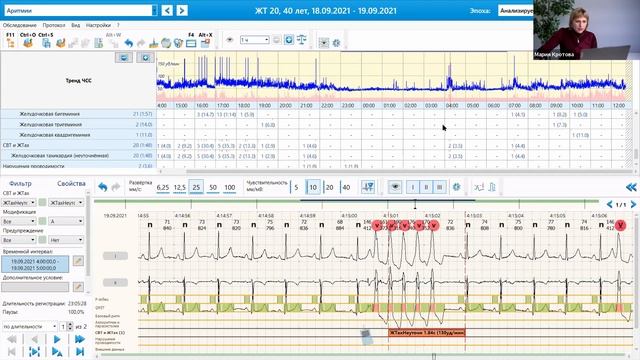
Task: Toggle lead II button in ECG toolbar
Action: tap(426, 187)
